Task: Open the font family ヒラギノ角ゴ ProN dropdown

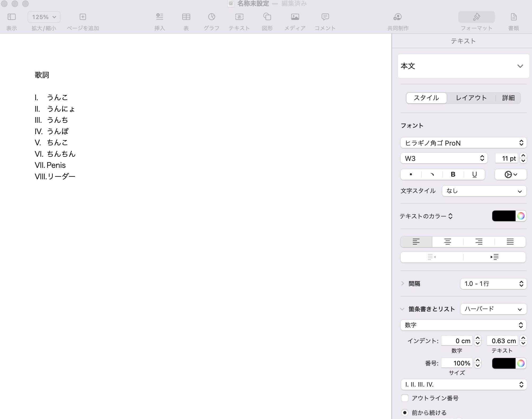Action: (463, 143)
